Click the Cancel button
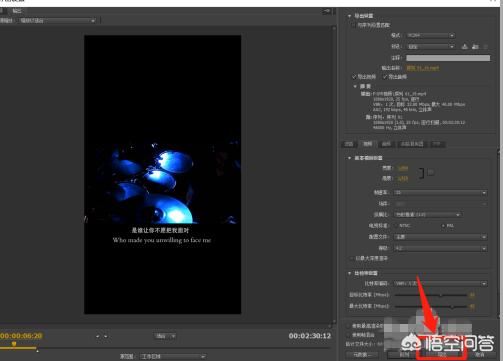Viewport: 503px width, 361px height. (479, 355)
